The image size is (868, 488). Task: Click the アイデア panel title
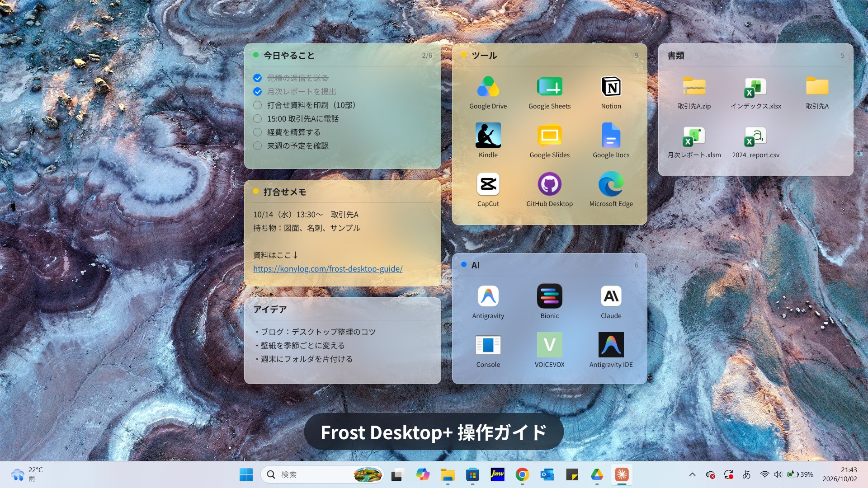pyautogui.click(x=270, y=310)
